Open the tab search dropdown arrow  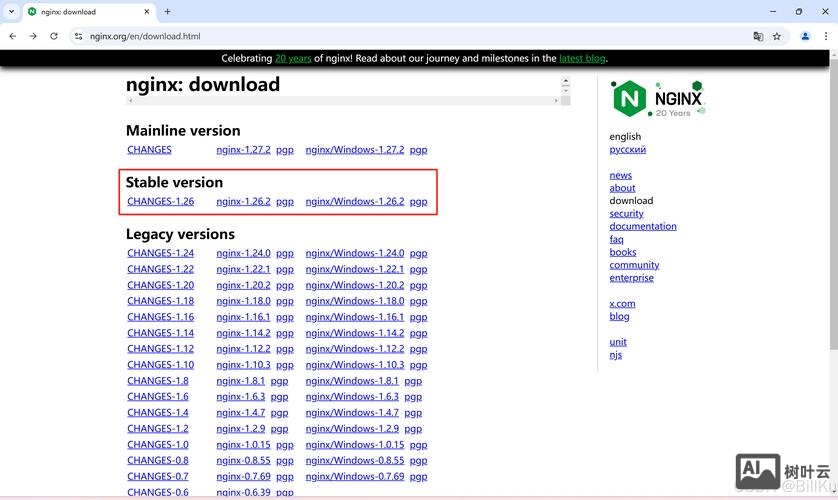tap(11, 11)
